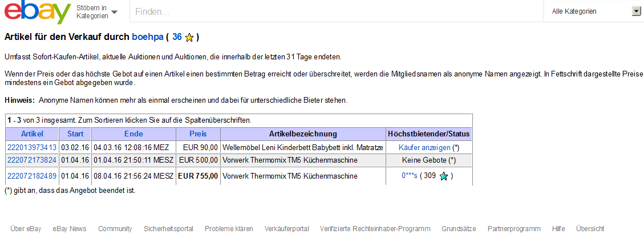This screenshot has height=238, width=644.
Task: Select the Höchstbietender/Status column header
Action: [429, 134]
